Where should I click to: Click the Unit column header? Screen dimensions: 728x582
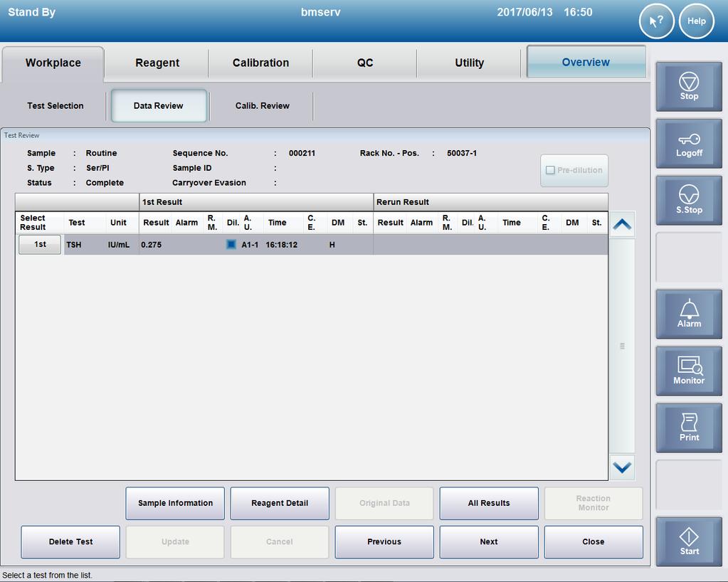(118, 223)
